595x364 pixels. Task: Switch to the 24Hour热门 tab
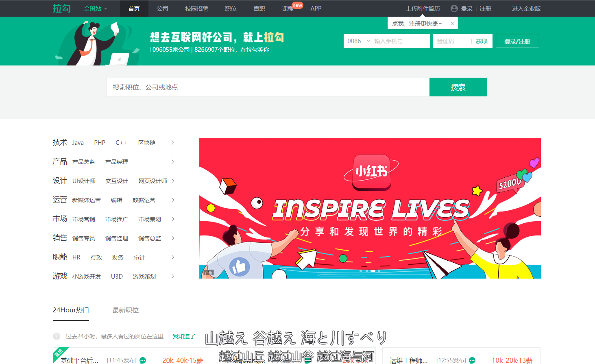pos(71,310)
